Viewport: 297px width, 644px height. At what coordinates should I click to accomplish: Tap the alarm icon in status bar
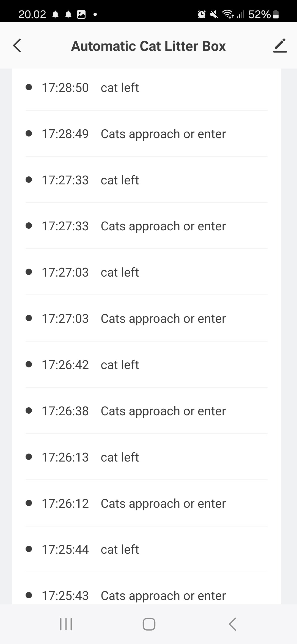click(x=202, y=14)
